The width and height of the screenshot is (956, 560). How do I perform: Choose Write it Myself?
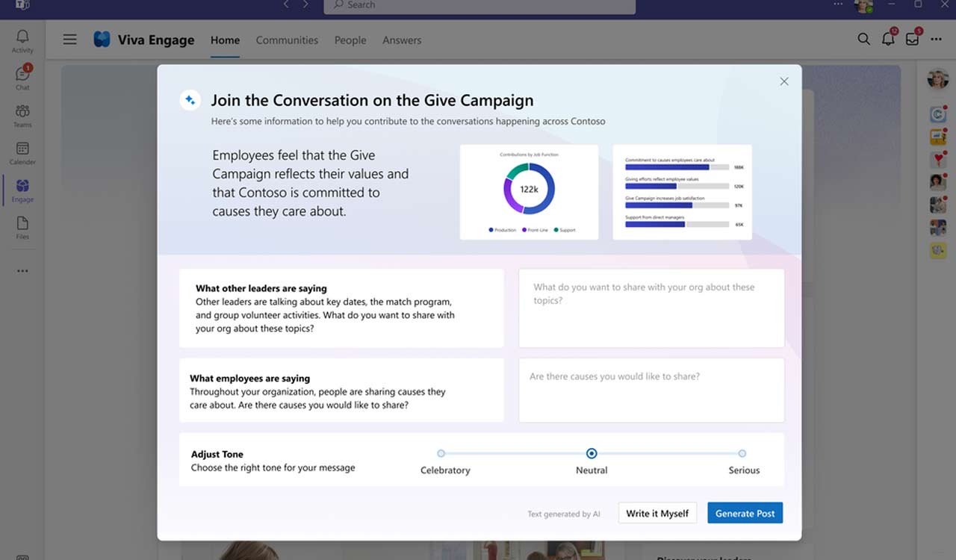pos(657,513)
